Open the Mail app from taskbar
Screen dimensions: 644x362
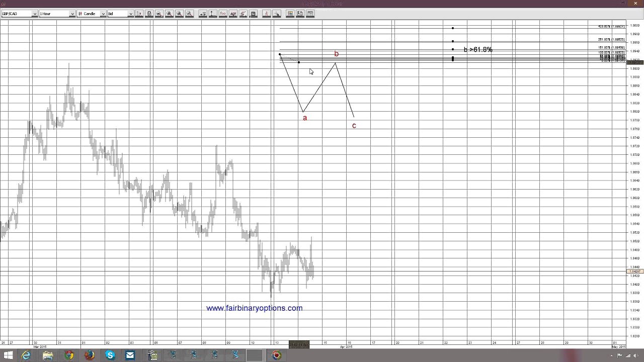click(x=130, y=355)
